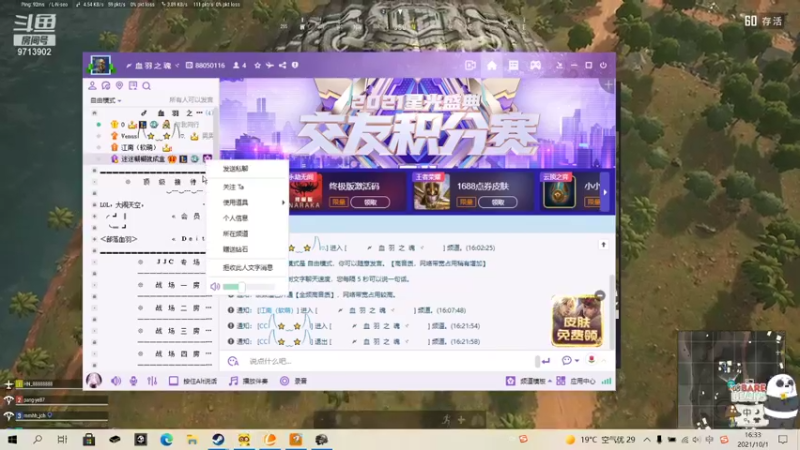Collapse the top 血羽之 channel tree node
The height and width of the screenshot is (450, 800).
pyautogui.click(x=94, y=113)
